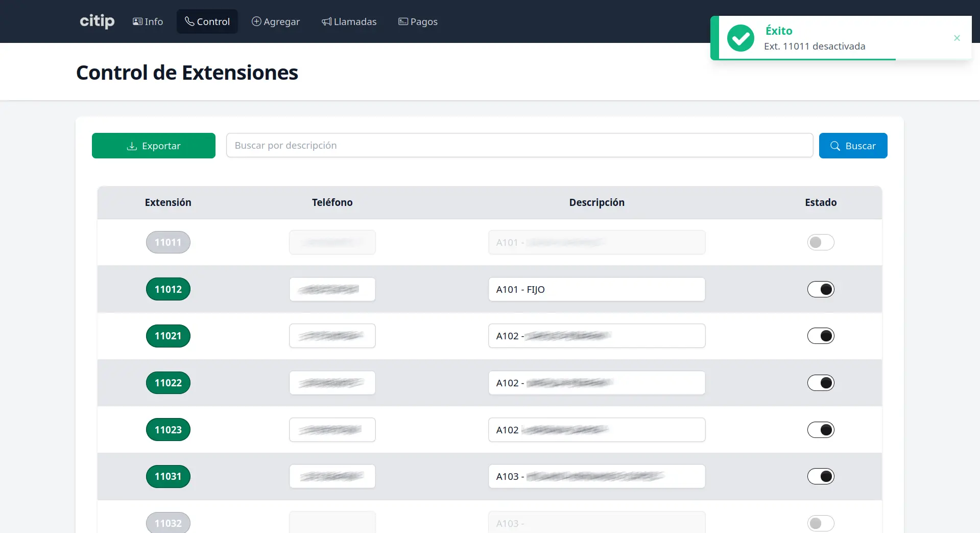Click the search field for descriptions
The image size is (980, 533).
(x=520, y=145)
